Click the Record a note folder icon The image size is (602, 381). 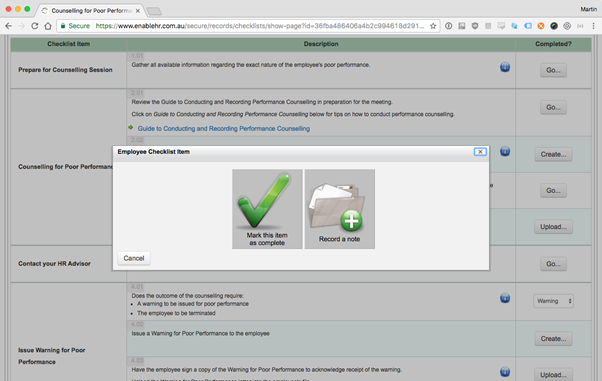pyautogui.click(x=339, y=209)
